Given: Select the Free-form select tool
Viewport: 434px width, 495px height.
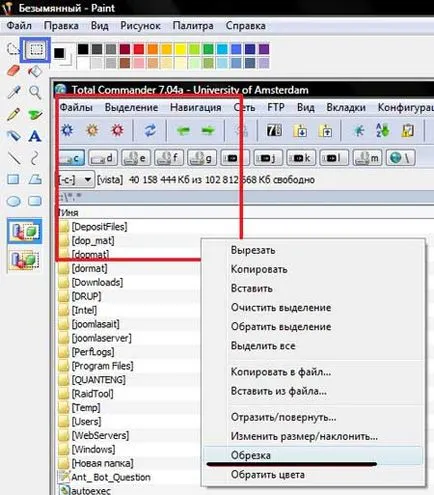Looking at the screenshot, I should pos(12,50).
